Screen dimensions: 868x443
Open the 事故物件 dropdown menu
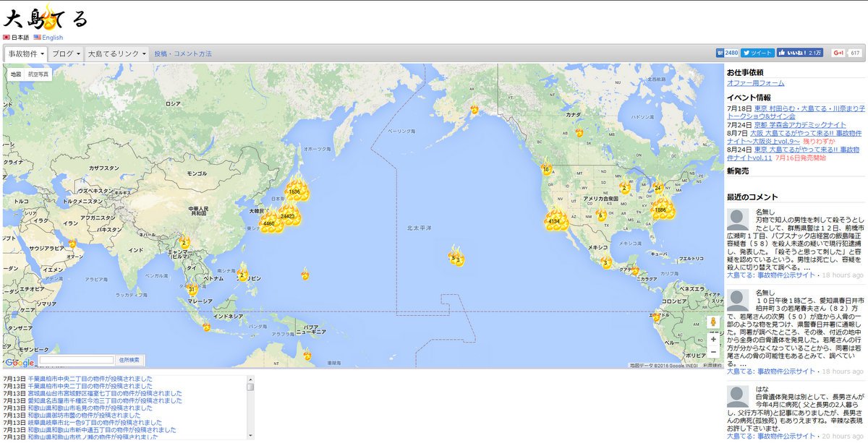tap(27, 53)
